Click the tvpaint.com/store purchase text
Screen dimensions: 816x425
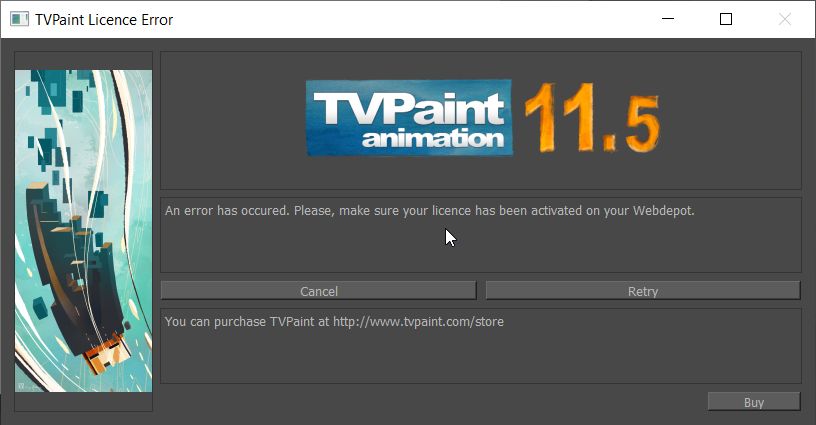pos(334,321)
